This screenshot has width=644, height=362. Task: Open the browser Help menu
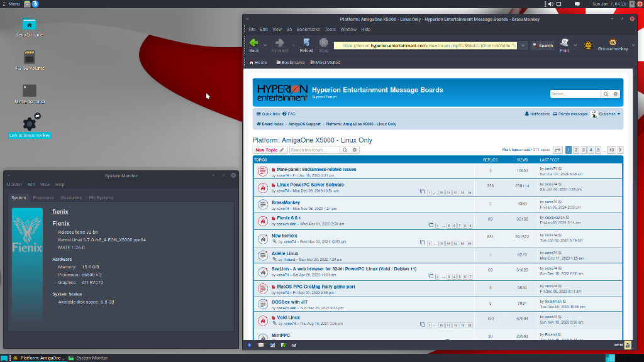coord(365,30)
